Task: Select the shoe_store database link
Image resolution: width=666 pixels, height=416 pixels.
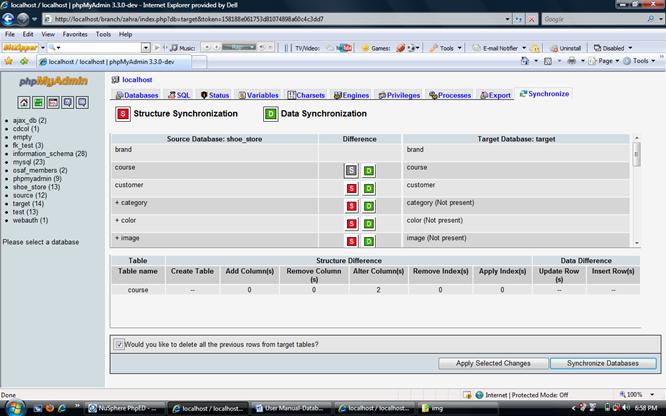Action: click(x=29, y=186)
